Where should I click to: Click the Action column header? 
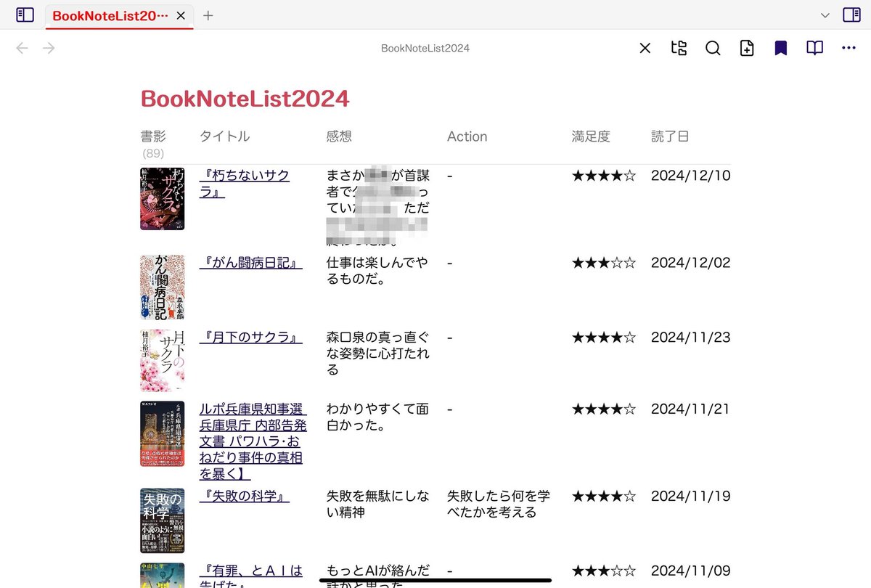tap(467, 136)
